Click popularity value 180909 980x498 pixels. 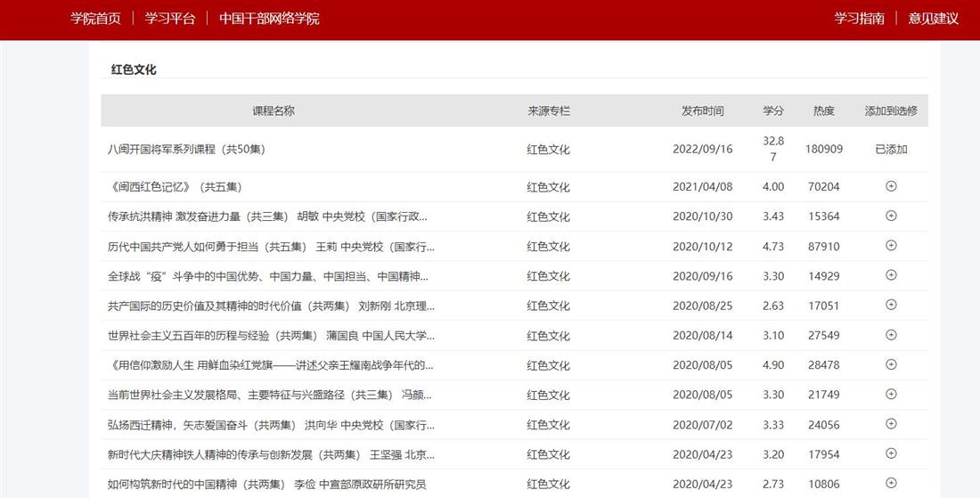pyautogui.click(x=824, y=150)
